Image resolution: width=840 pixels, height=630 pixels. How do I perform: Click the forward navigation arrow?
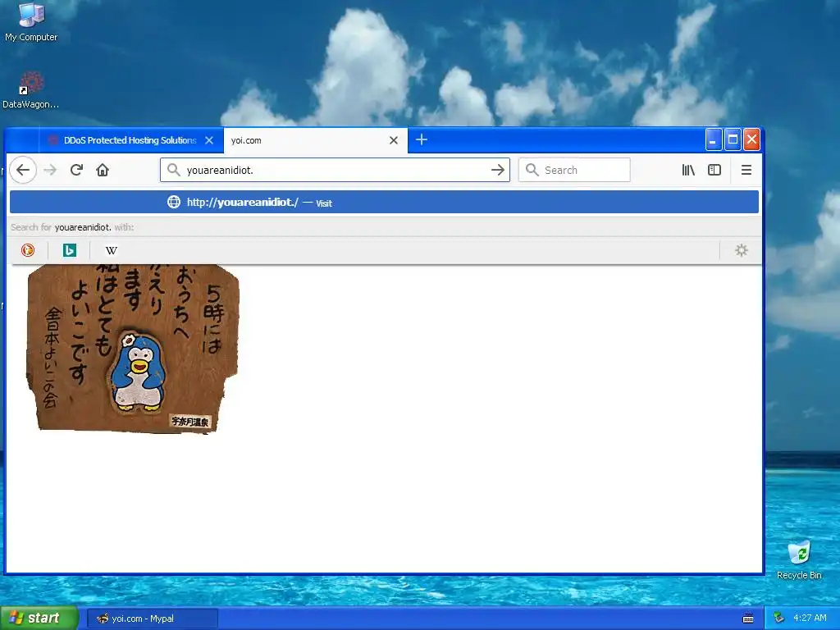click(50, 171)
